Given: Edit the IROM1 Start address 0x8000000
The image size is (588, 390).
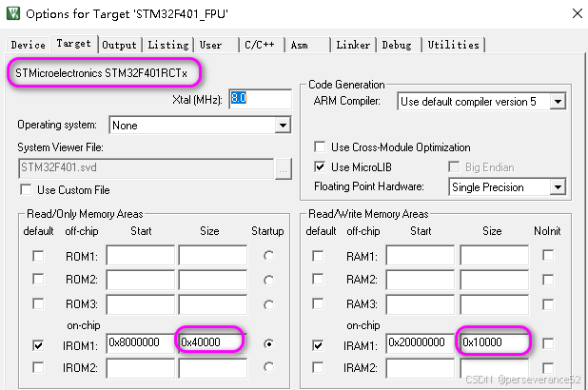Looking at the screenshot, I should (x=141, y=342).
